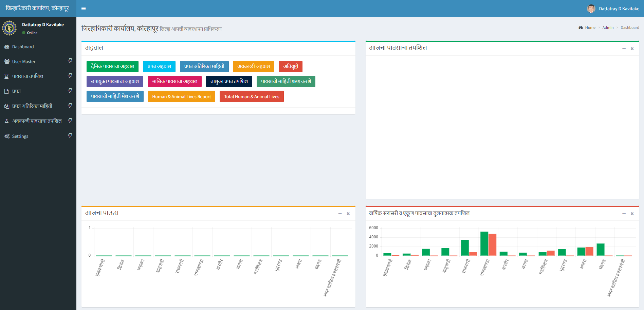Image resolution: width=644 pixels, height=310 pixels.
Task: Click the Human & Animal Lives Report button
Action: (x=181, y=96)
